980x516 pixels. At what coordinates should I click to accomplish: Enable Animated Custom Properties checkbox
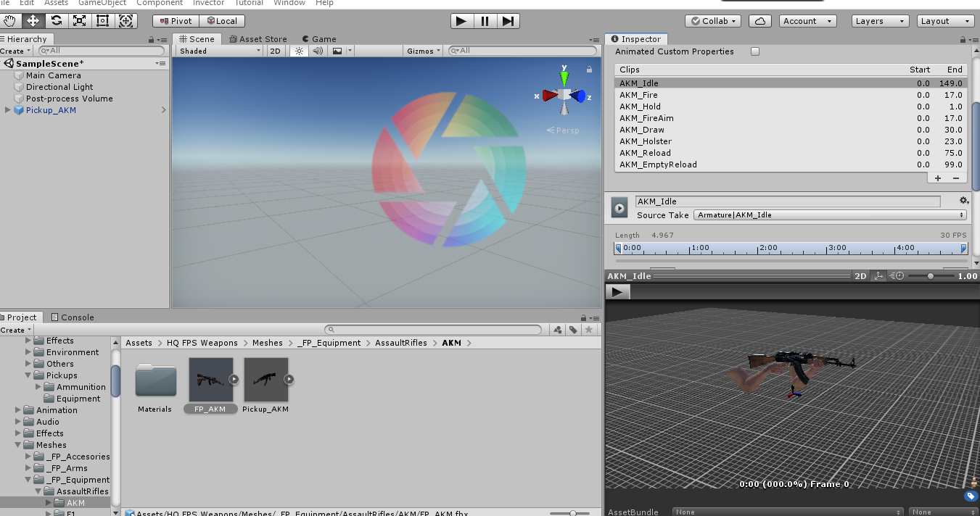(x=755, y=51)
